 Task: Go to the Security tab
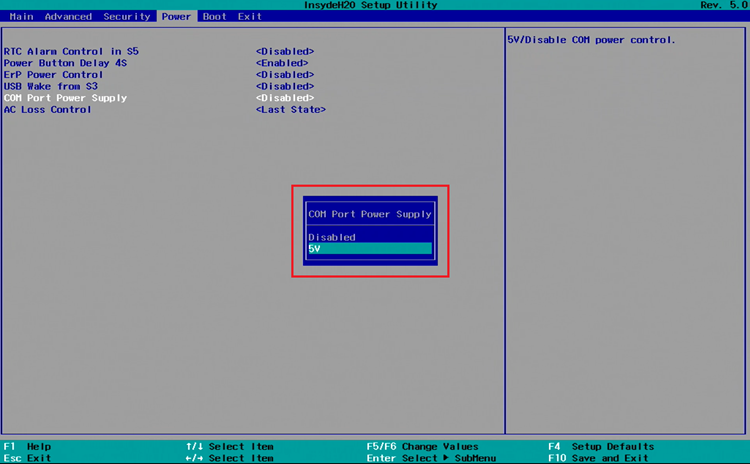(x=127, y=16)
